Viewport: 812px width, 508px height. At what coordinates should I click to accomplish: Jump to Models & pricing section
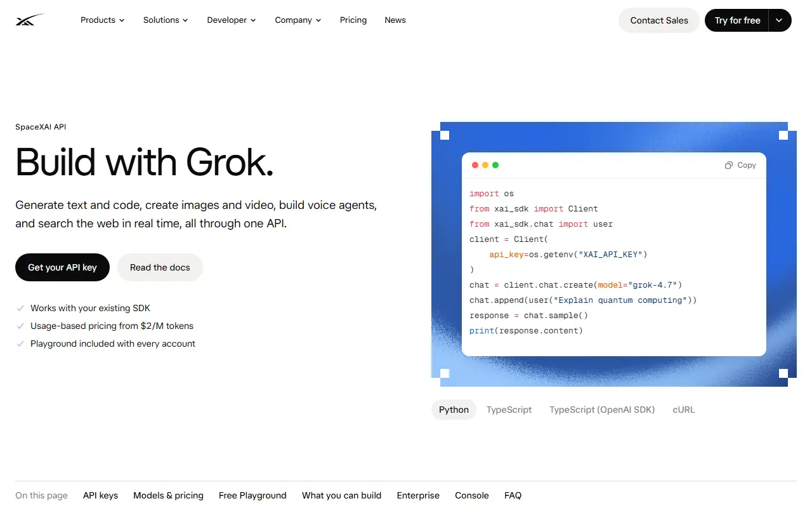point(168,495)
